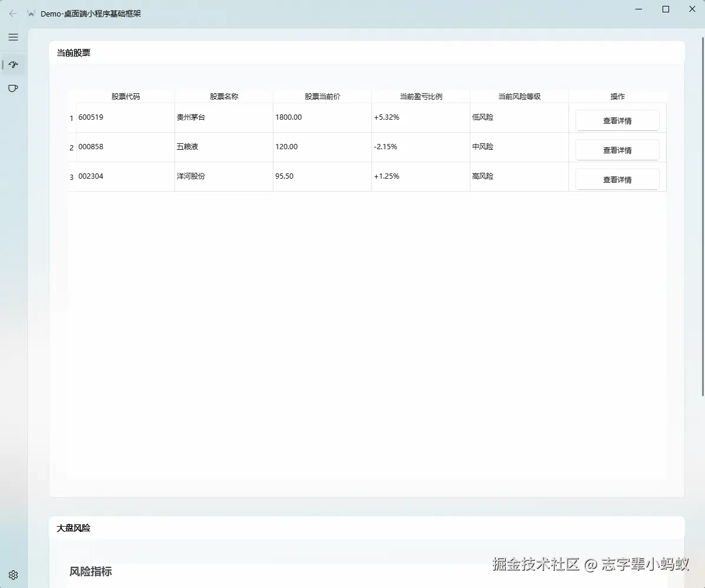Click the back arrow in the title bar

(x=12, y=13)
